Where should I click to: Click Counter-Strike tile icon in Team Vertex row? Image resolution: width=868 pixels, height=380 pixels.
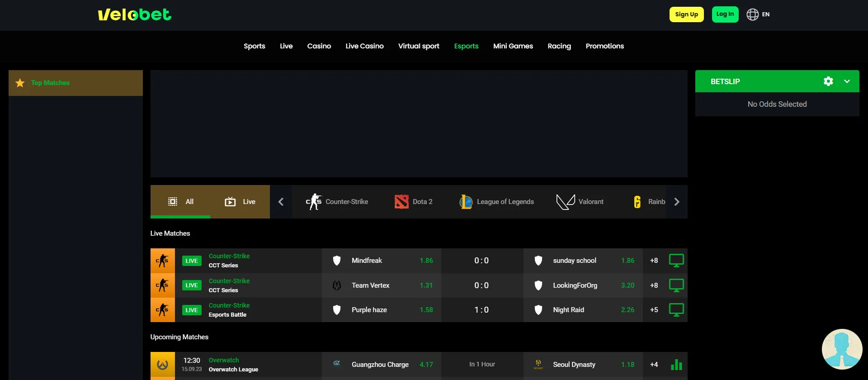163,285
